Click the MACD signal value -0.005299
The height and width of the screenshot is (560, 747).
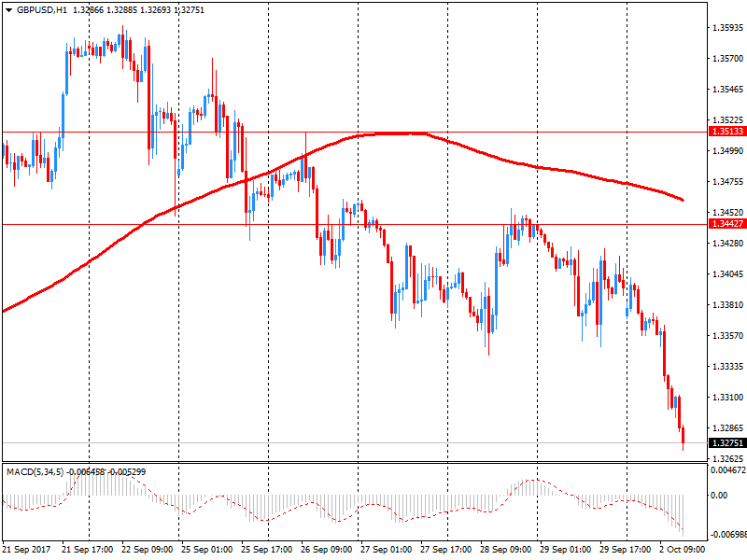(127, 472)
